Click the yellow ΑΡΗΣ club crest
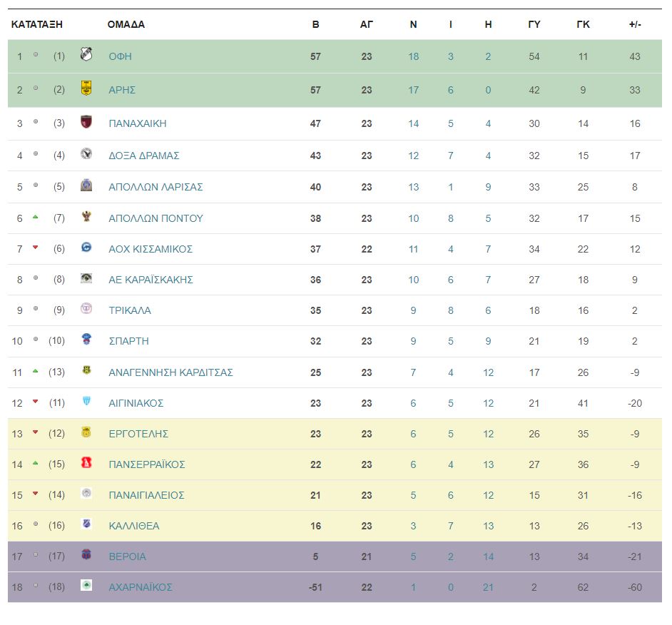The height and width of the screenshot is (625, 672). (x=86, y=88)
